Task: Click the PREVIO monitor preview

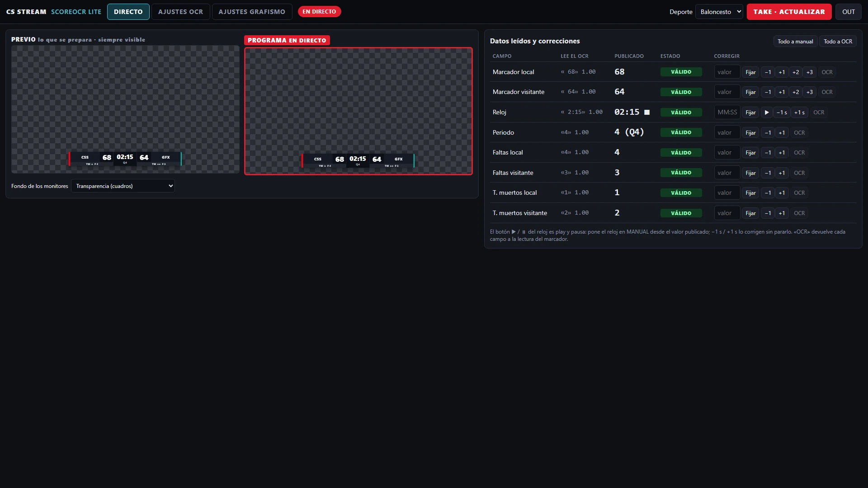Action: coord(125,109)
